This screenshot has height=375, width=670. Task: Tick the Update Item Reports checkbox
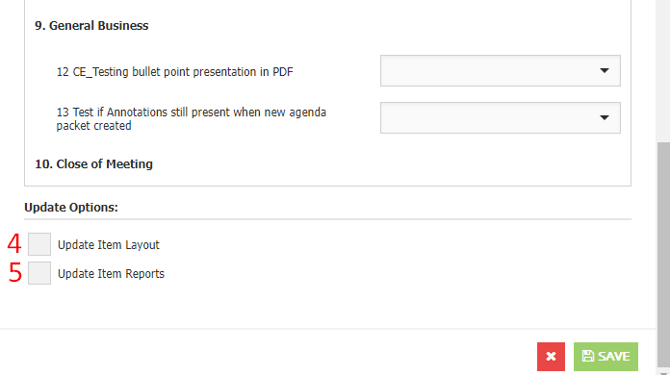(x=39, y=273)
